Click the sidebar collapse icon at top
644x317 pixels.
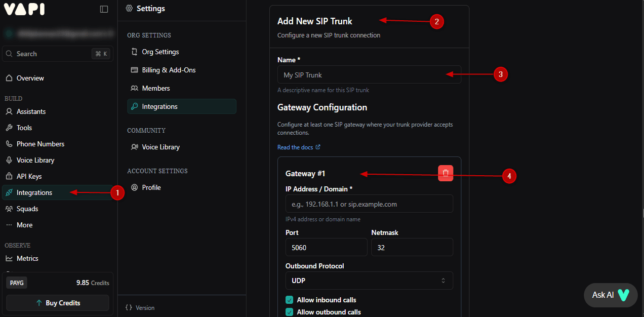click(104, 9)
